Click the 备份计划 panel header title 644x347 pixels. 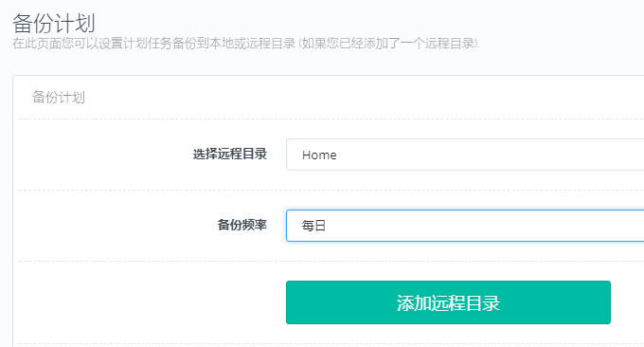point(59,98)
